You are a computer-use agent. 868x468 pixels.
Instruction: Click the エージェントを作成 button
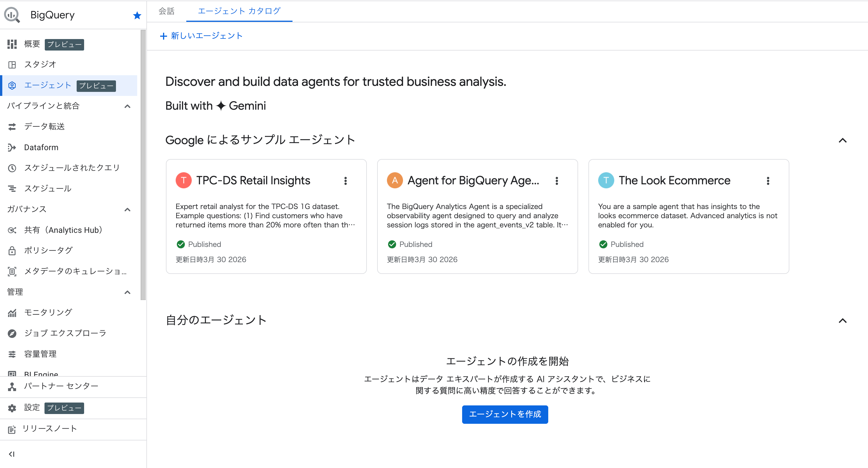pyautogui.click(x=505, y=414)
